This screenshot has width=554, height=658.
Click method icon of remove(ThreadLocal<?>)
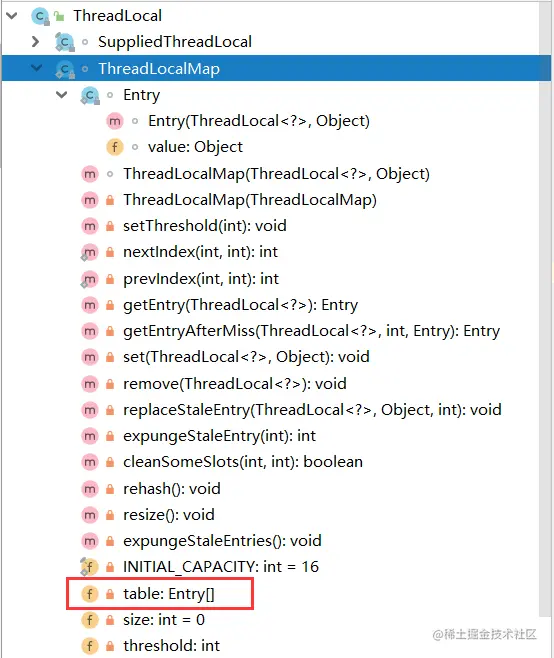coord(90,384)
